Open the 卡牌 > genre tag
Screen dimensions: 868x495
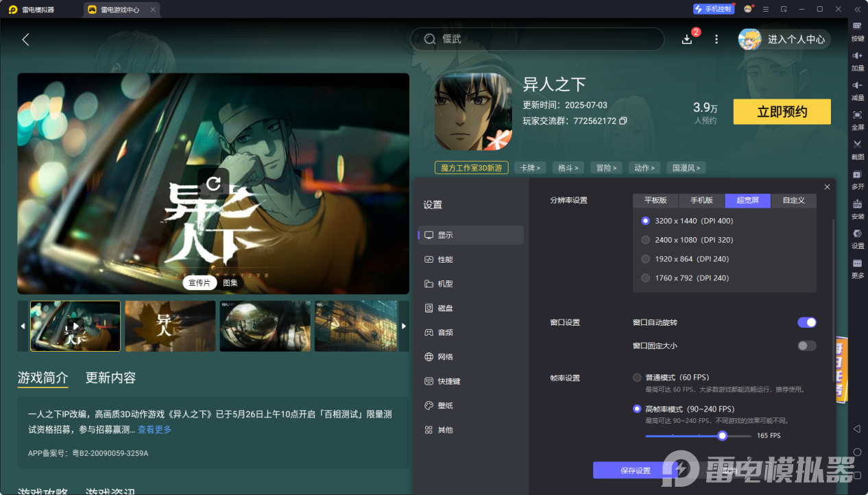[x=530, y=168]
